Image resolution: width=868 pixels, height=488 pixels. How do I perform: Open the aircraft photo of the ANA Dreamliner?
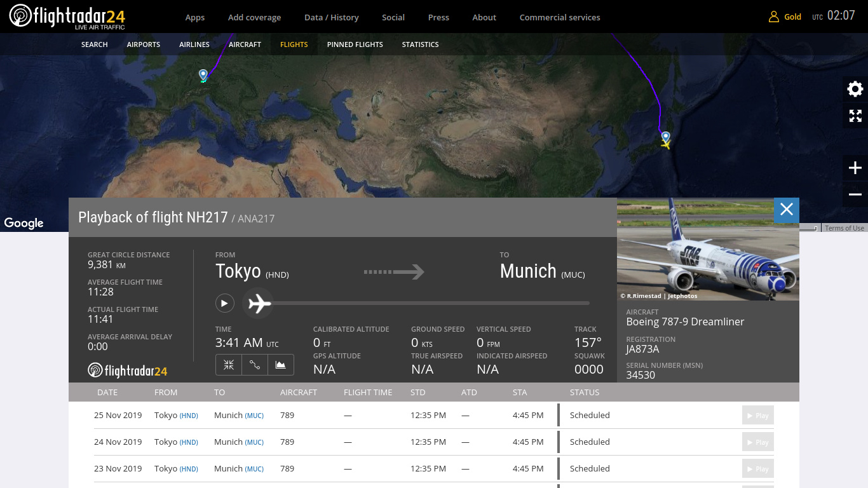click(708, 249)
